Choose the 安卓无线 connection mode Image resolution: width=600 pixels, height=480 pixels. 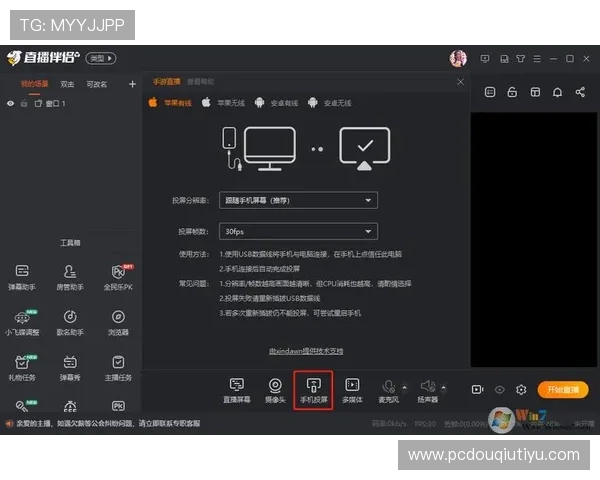coord(329,103)
